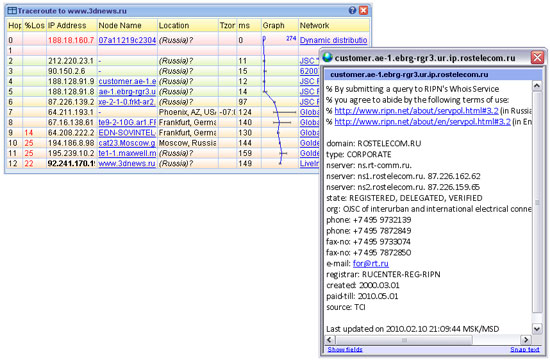This screenshot has height=360, width=550.
Task: Click the blue customer.ae-1.ebrg-rgr3 header bar
Action: pos(428,74)
